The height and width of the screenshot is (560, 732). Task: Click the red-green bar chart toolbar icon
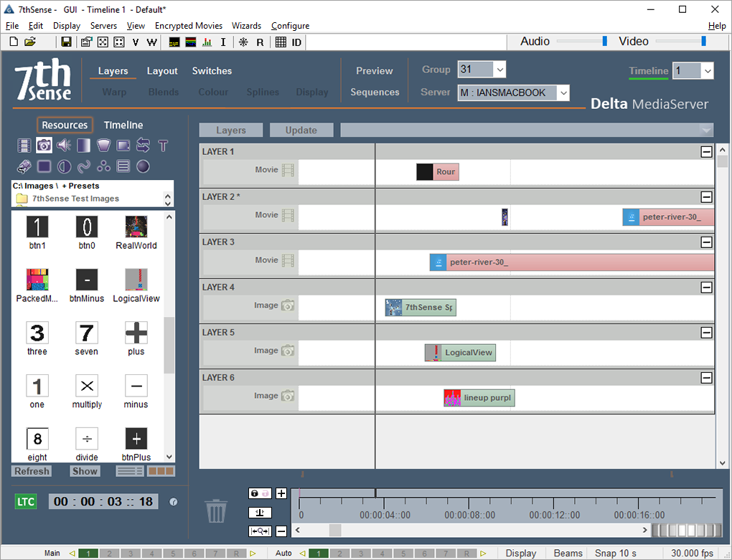[207, 42]
